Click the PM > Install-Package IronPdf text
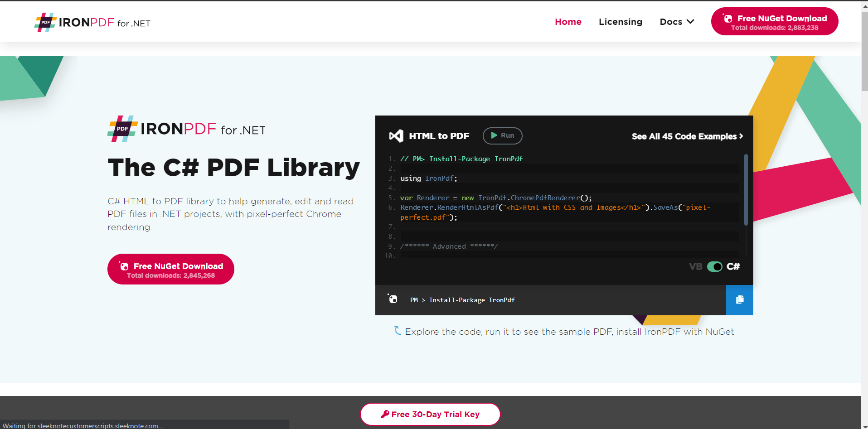This screenshot has height=429, width=868. [x=462, y=300]
